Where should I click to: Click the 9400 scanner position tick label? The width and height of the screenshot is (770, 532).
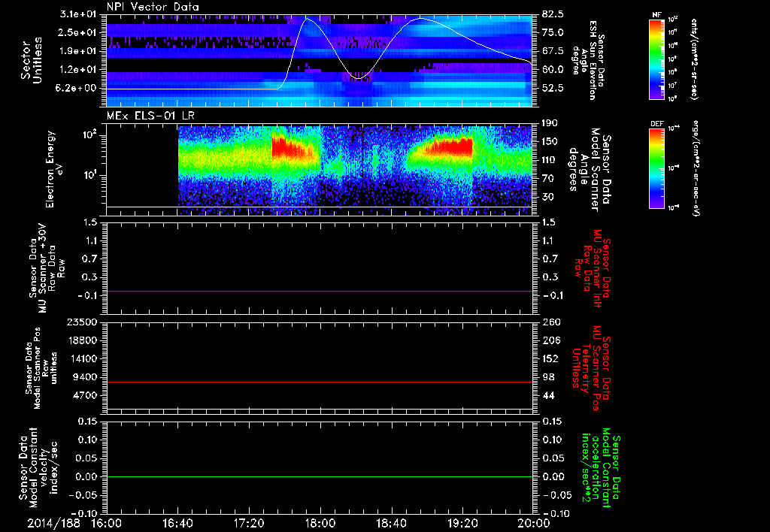click(x=86, y=377)
